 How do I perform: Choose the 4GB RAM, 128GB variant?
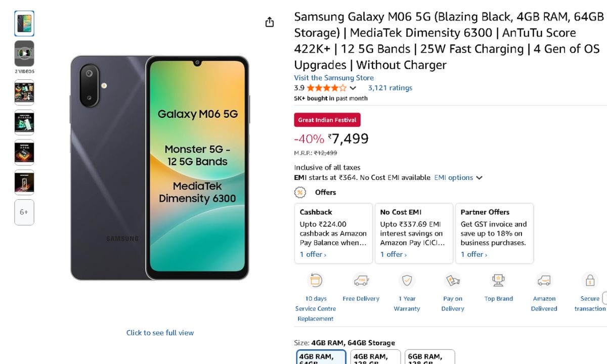375,357
